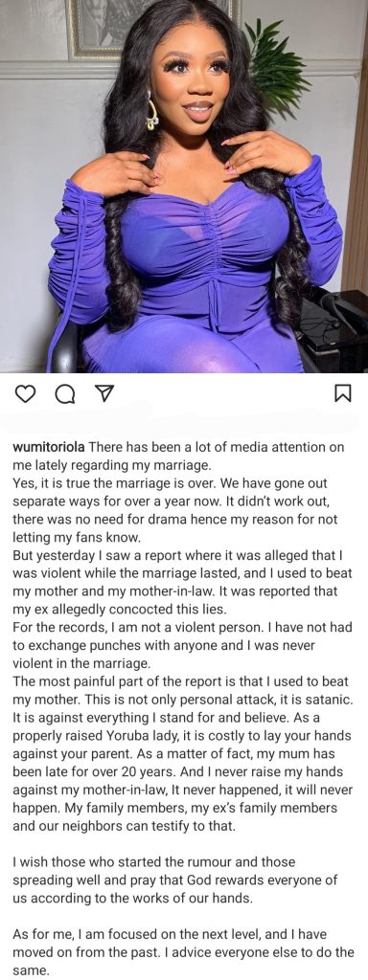Click the final word "same." of the caption
The height and width of the screenshot is (980, 368).
pyautogui.click(x=27, y=970)
